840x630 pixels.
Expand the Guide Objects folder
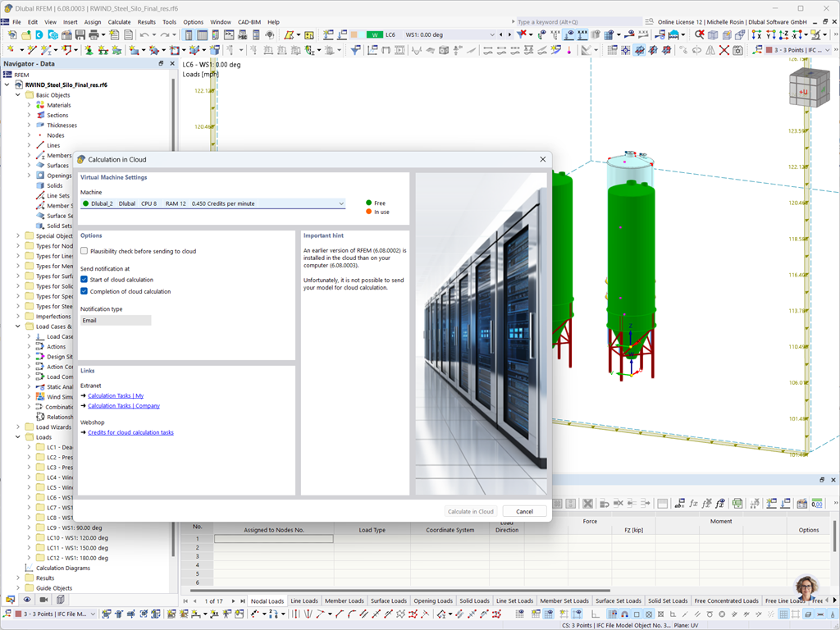18,588
